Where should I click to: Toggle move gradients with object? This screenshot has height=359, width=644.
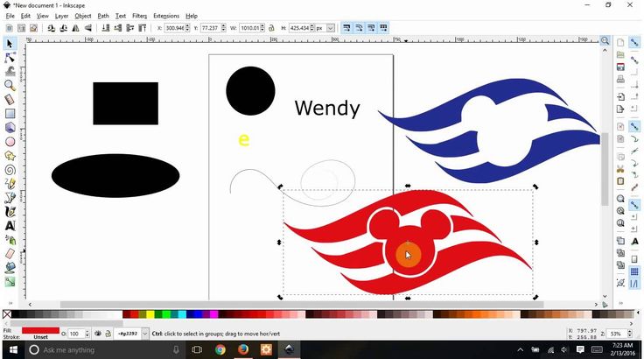371,28
